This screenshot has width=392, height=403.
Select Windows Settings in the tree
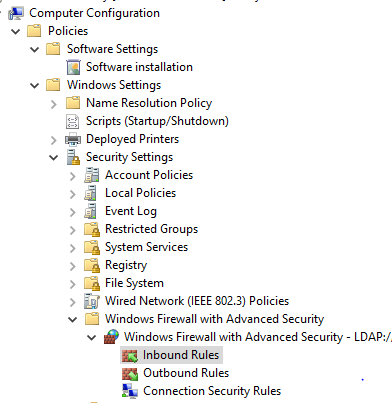point(114,85)
